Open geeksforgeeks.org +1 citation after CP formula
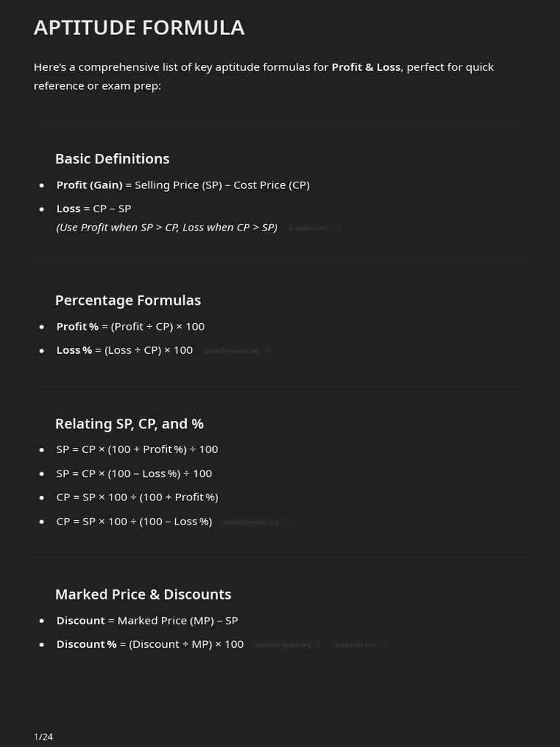Viewport: 560px width, 747px height. [x=256, y=522]
